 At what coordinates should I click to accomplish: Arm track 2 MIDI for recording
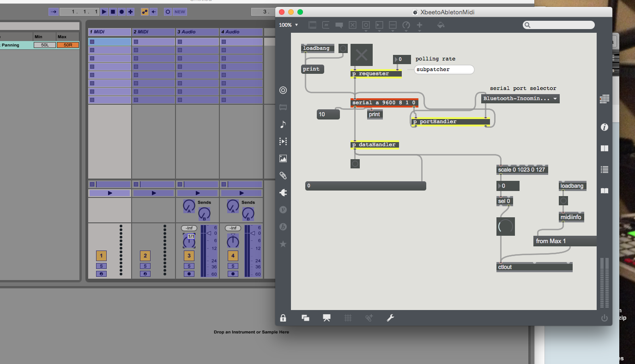coord(145,274)
